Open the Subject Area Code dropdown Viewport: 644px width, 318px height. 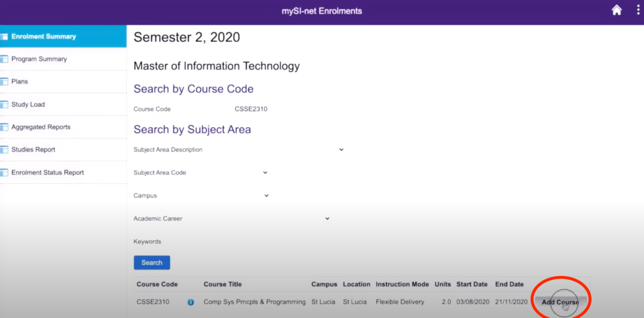pyautogui.click(x=265, y=172)
